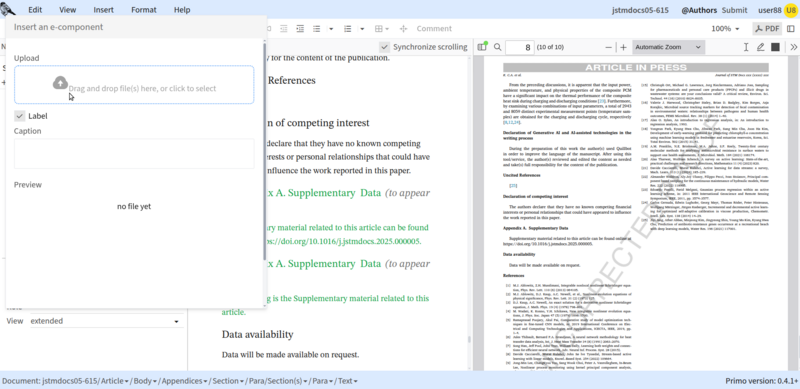The height and width of the screenshot is (389, 800).
Task: Toggle the side panel layout icon
Action: [791, 29]
